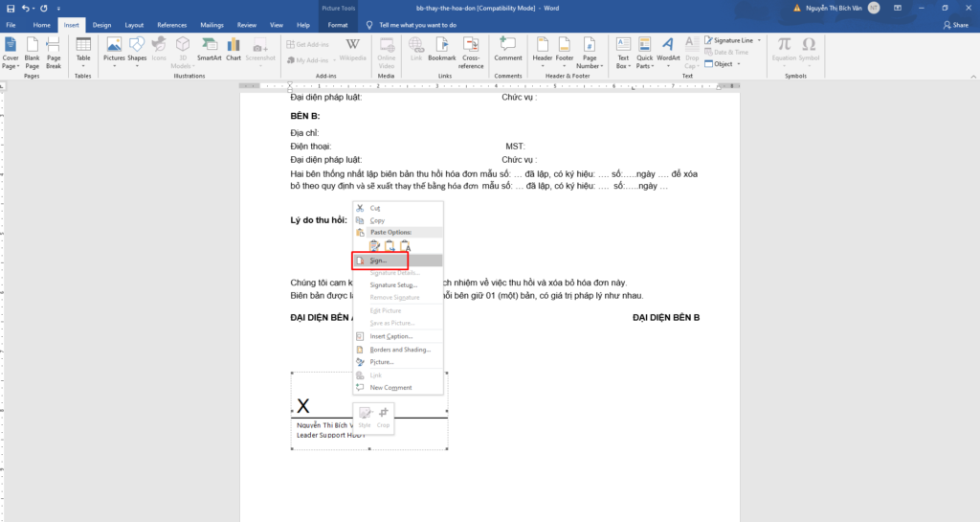Click the Share button
This screenshot has width=980, height=522.
pos(954,24)
